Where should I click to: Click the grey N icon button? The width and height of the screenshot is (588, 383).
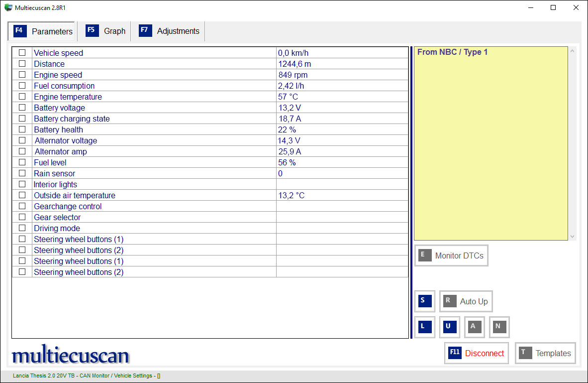[499, 327]
